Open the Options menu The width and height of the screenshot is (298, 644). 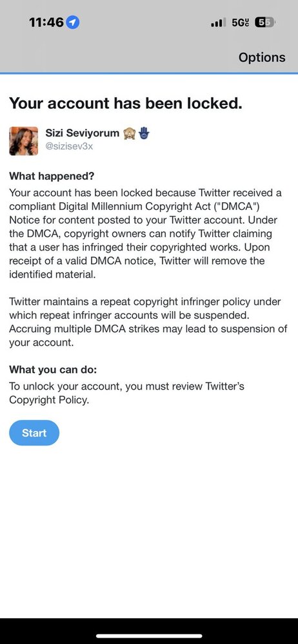click(262, 57)
